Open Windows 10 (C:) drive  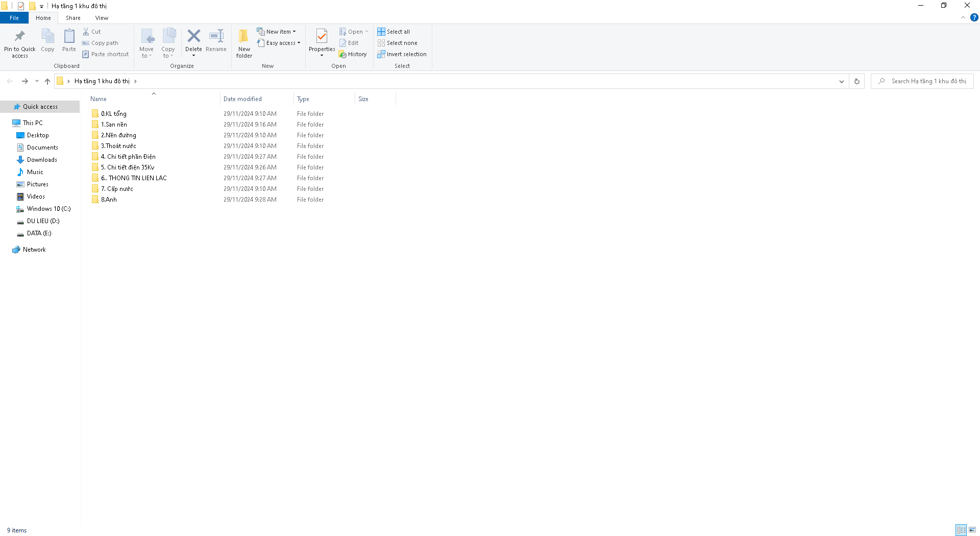coord(48,209)
